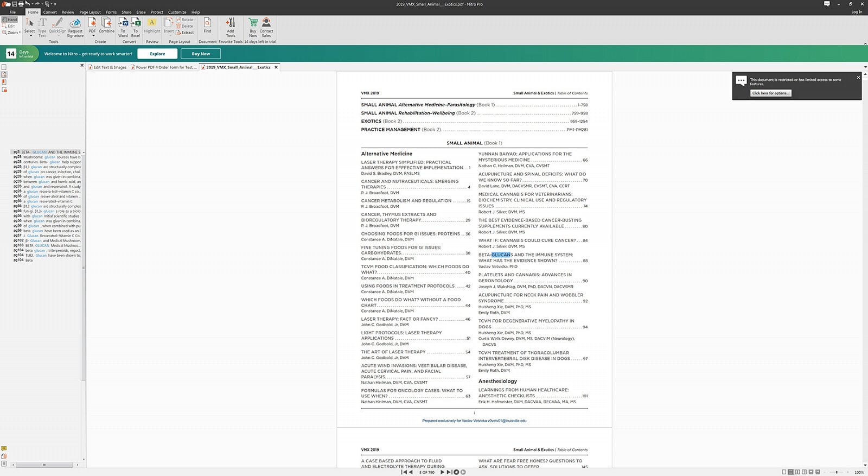
Task: Open the comments panel icon at bottom-left
Action: click(4, 449)
